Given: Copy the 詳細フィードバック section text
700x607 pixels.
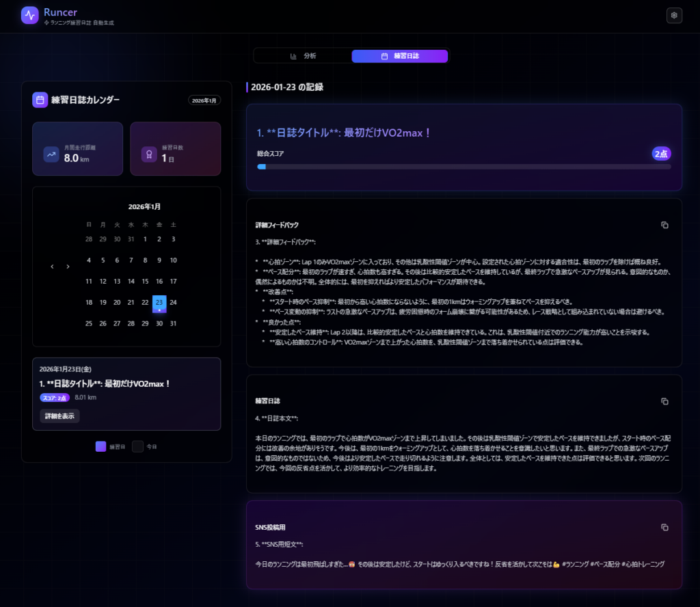Looking at the screenshot, I should coord(664,225).
